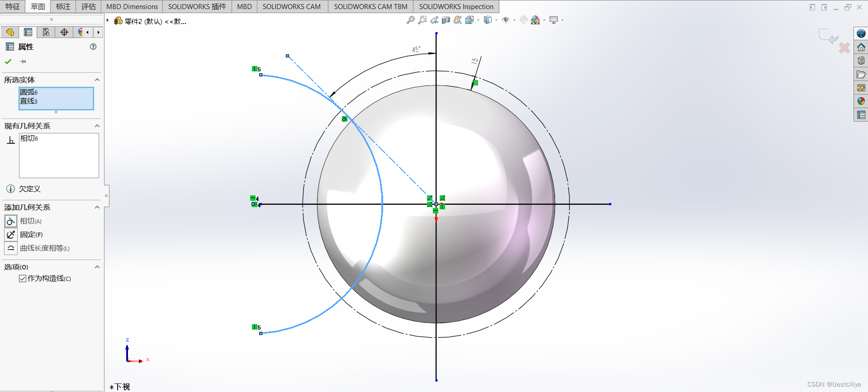Switch to the 标注 tab
The image size is (868, 392).
click(x=63, y=6)
